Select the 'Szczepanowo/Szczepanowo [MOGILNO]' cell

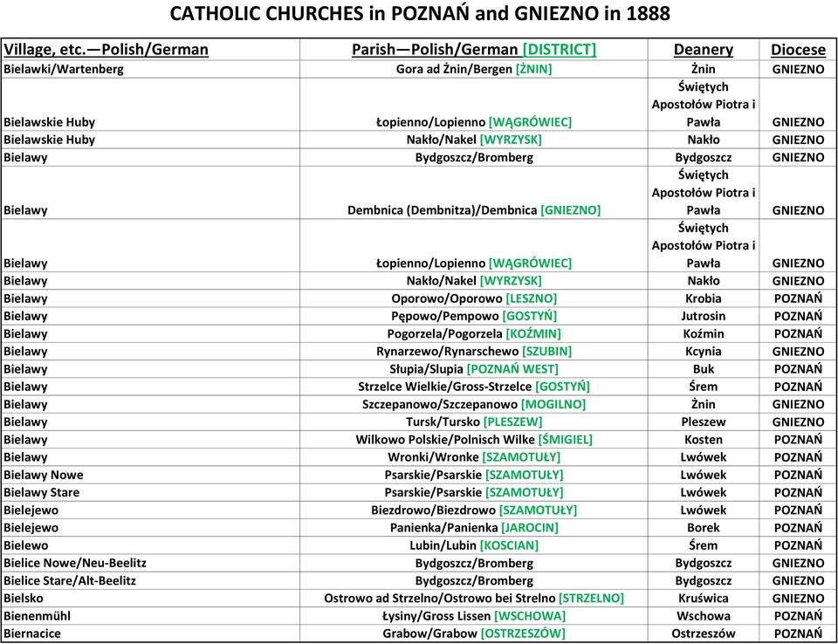point(474,404)
